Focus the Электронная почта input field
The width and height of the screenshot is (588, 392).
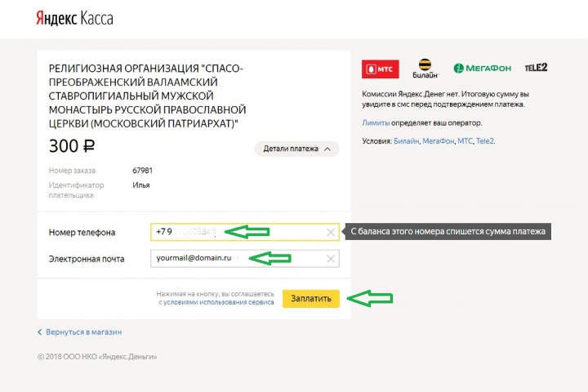tap(245, 258)
